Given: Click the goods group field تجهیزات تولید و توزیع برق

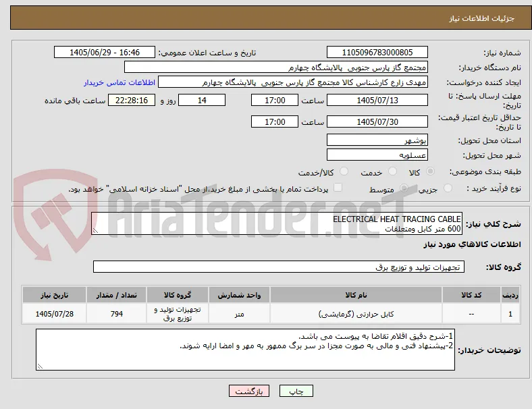Looking at the screenshot, I should point(279,267).
